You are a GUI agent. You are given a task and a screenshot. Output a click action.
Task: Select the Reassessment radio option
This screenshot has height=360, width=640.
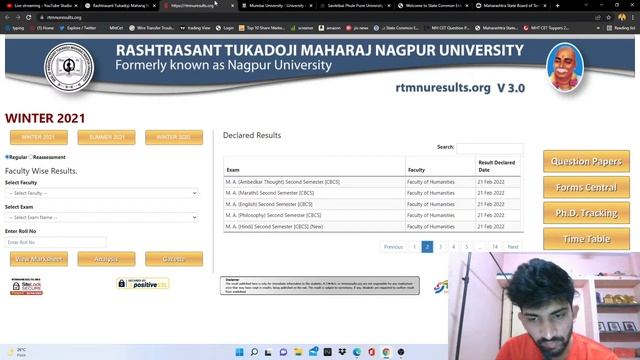(31, 157)
